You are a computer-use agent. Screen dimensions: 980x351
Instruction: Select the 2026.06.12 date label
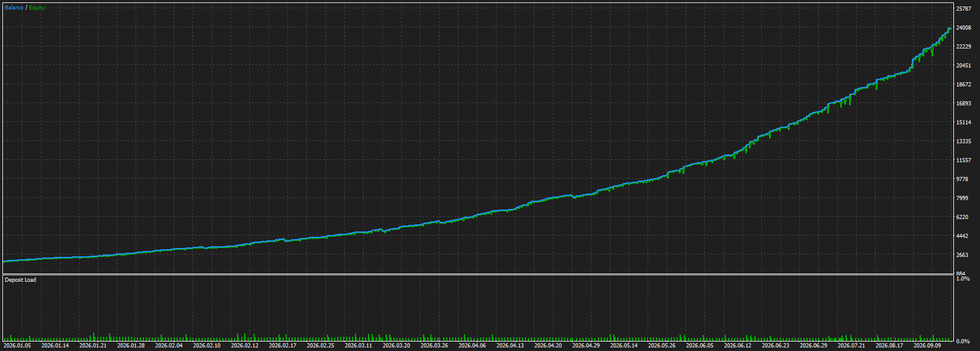[738, 346]
